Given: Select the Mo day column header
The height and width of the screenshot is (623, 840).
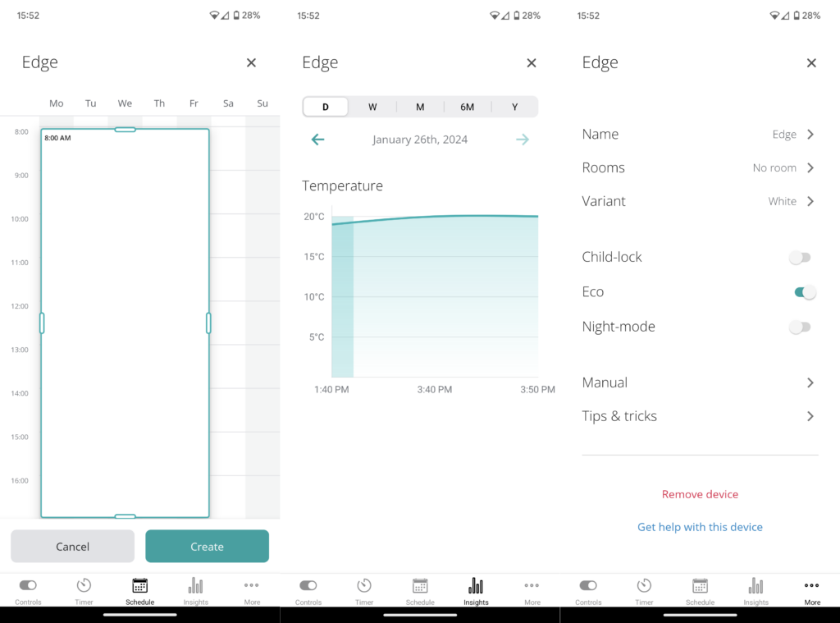Looking at the screenshot, I should pos(57,103).
